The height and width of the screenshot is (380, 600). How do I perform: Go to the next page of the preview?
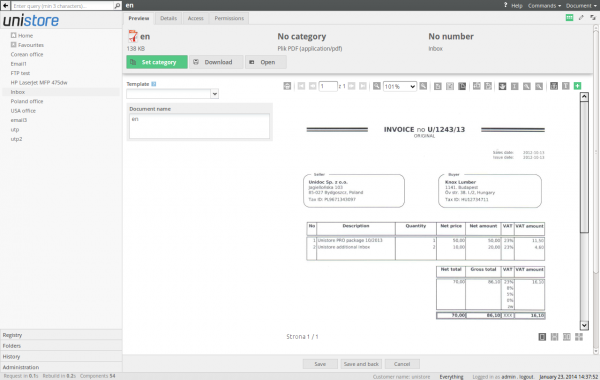coord(352,86)
